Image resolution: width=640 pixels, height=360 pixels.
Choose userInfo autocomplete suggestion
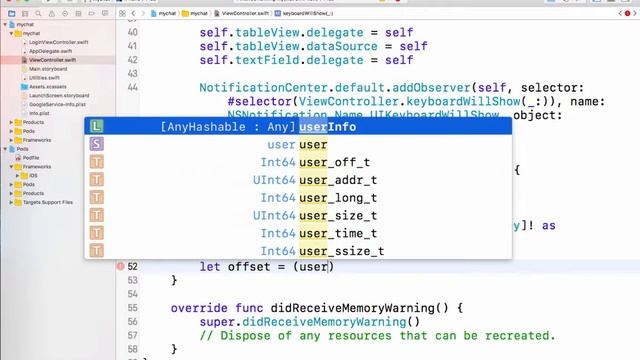(x=298, y=127)
